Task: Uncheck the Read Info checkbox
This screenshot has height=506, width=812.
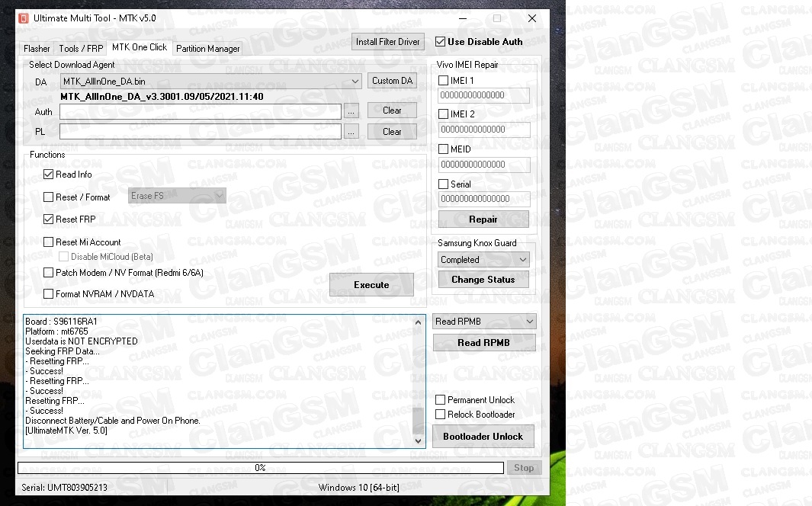Action: (x=49, y=175)
